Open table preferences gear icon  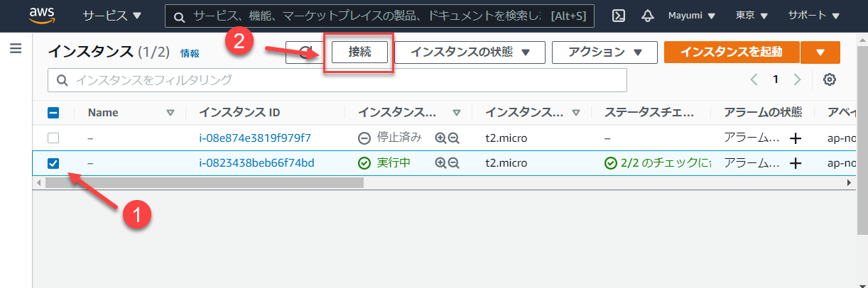point(829,79)
